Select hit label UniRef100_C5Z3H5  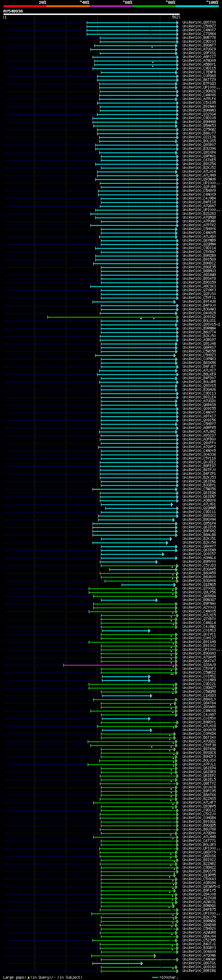199,940
